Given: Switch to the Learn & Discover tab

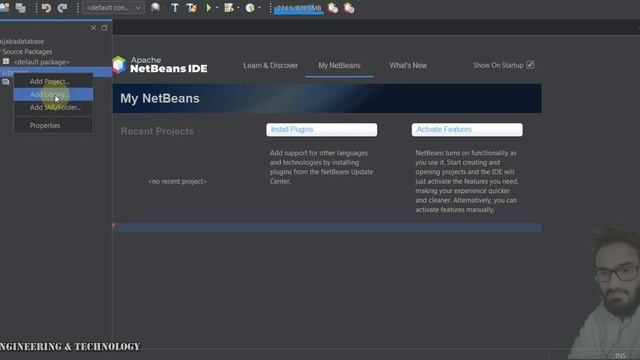Looking at the screenshot, I should point(271,65).
